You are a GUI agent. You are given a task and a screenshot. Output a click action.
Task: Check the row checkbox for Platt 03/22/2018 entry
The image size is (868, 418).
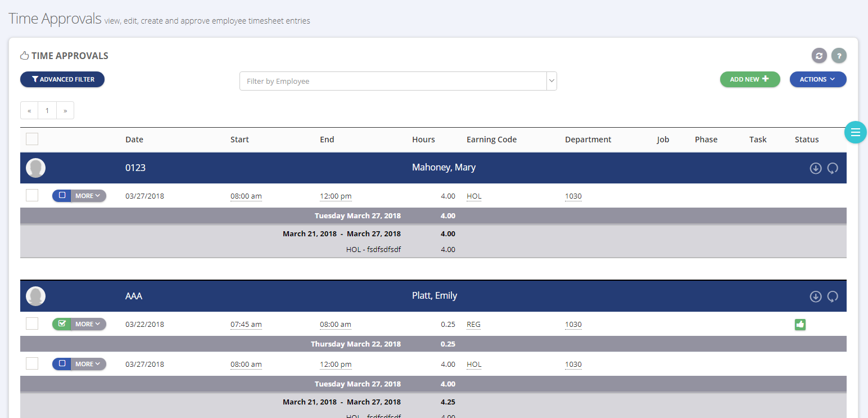[x=32, y=323]
